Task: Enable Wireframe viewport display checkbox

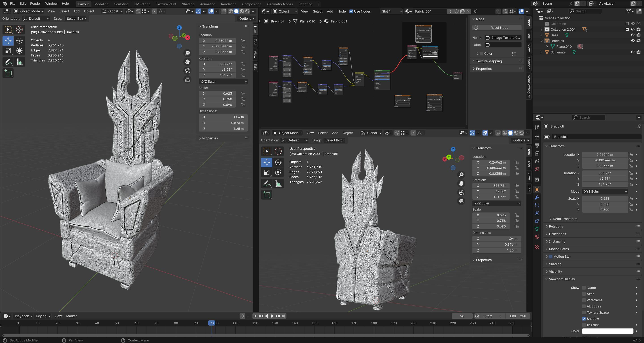Action: 584,300
